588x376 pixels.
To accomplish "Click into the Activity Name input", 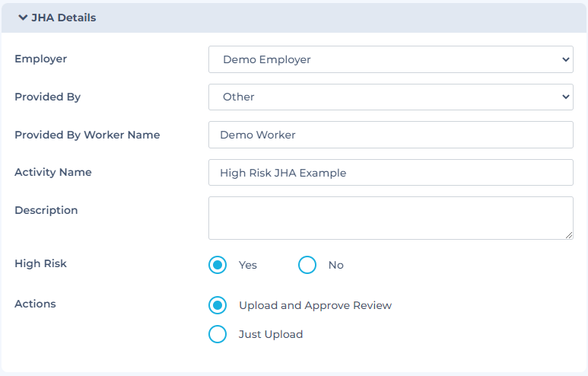I will [x=391, y=173].
